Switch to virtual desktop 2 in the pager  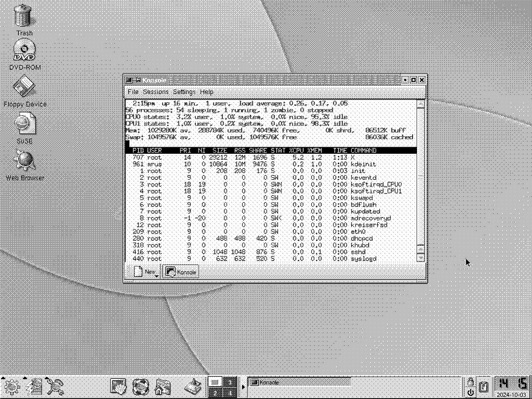[215, 394]
